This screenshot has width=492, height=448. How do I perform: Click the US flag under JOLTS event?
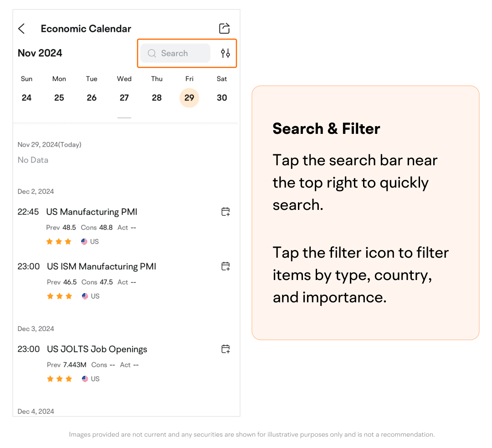85,379
